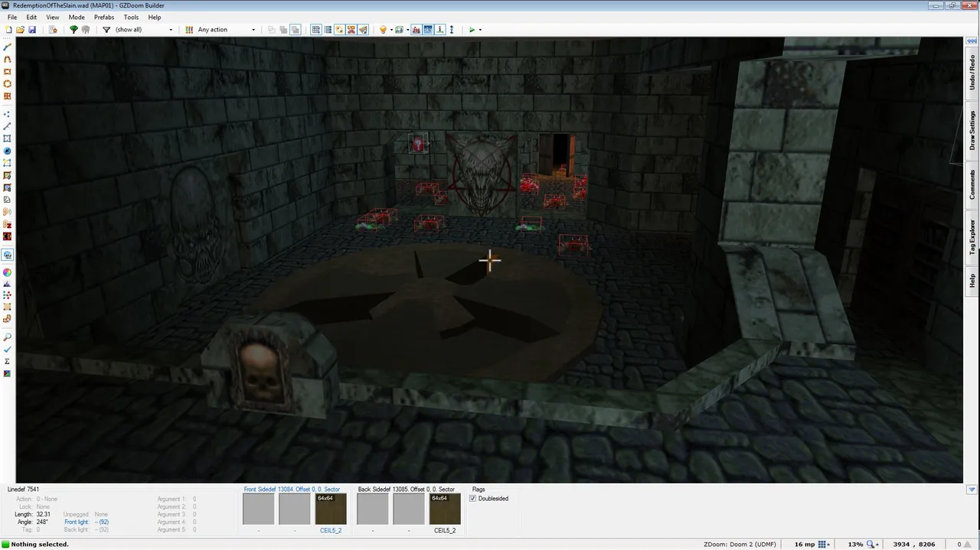Open sound propagation mode
Screen dimensions: 980x550
pyautogui.click(x=8, y=212)
